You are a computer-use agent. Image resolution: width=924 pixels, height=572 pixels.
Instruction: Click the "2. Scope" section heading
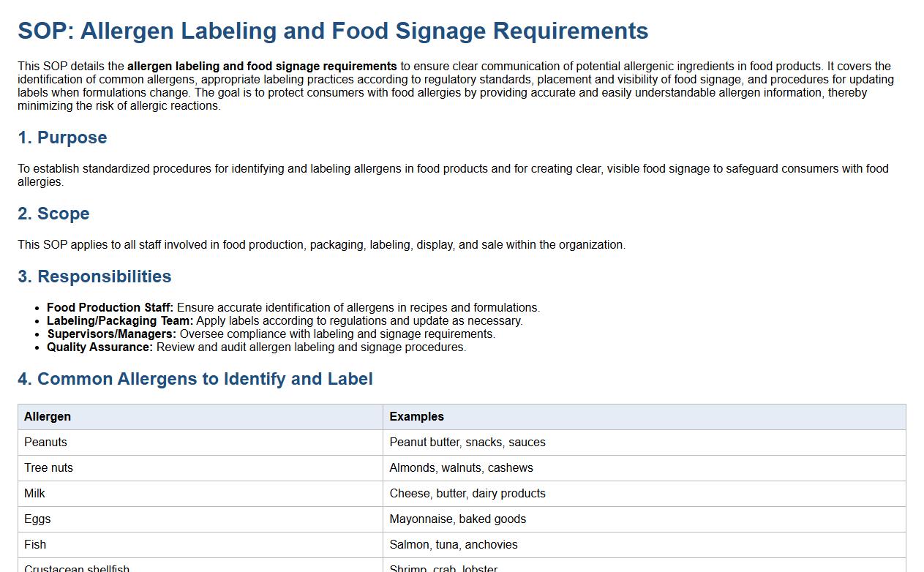(x=53, y=214)
